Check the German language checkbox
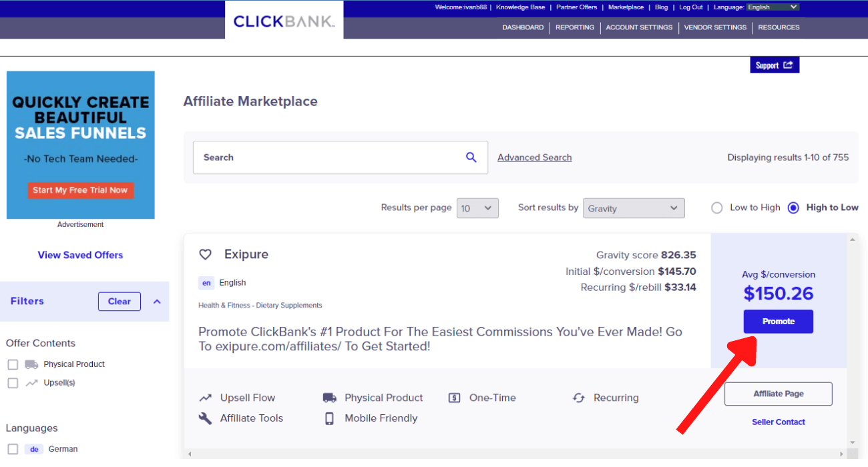The width and height of the screenshot is (868, 467). click(13, 450)
